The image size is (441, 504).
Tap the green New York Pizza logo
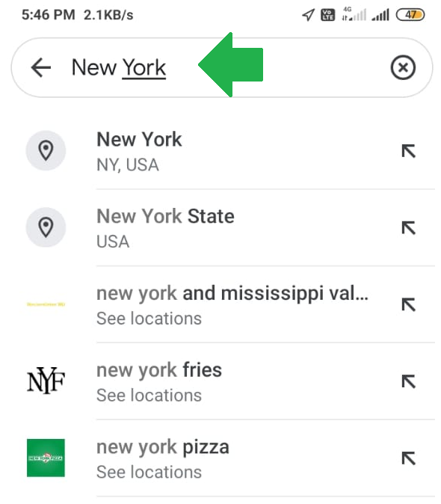(46, 458)
